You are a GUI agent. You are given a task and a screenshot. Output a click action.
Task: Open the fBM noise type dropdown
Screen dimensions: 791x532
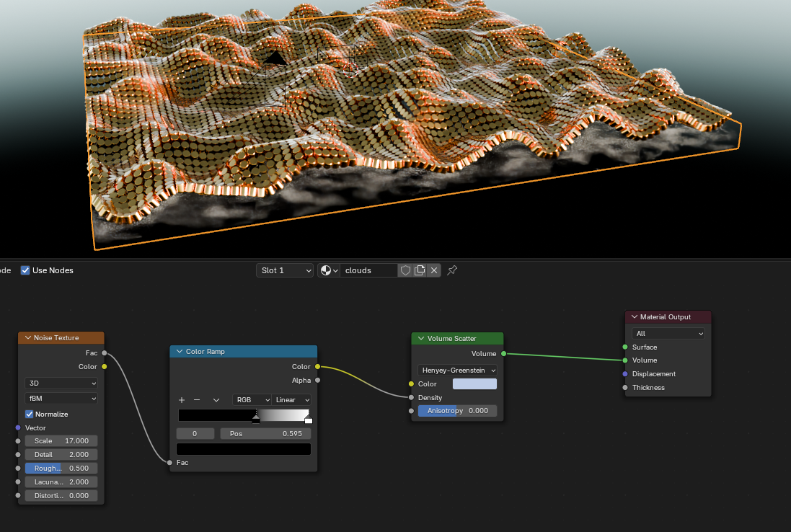pyautogui.click(x=61, y=398)
